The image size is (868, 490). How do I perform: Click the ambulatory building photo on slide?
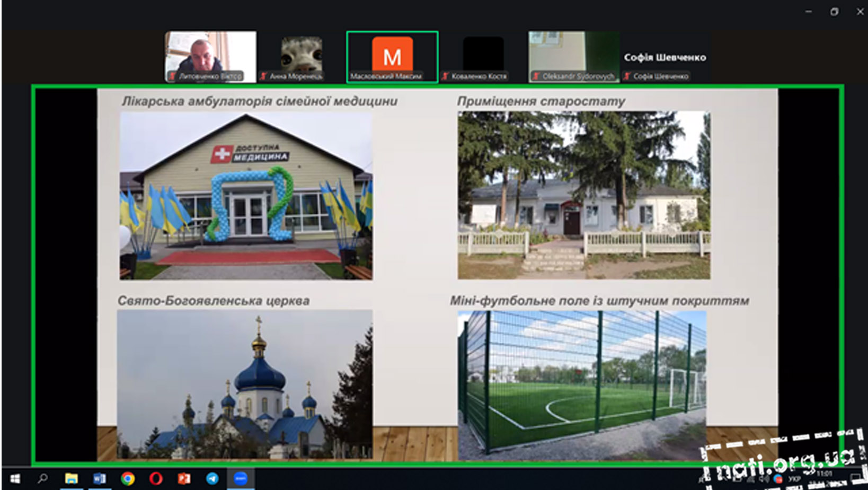(246, 195)
